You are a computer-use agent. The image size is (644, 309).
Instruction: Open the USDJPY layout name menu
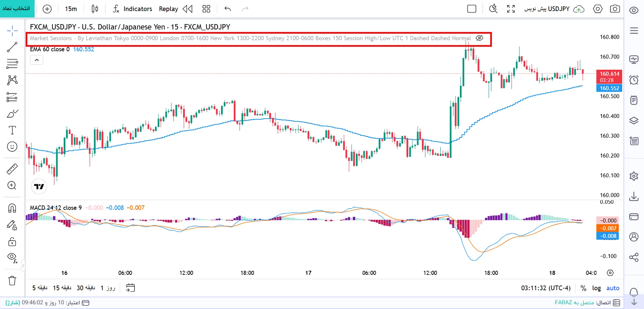pos(547,9)
